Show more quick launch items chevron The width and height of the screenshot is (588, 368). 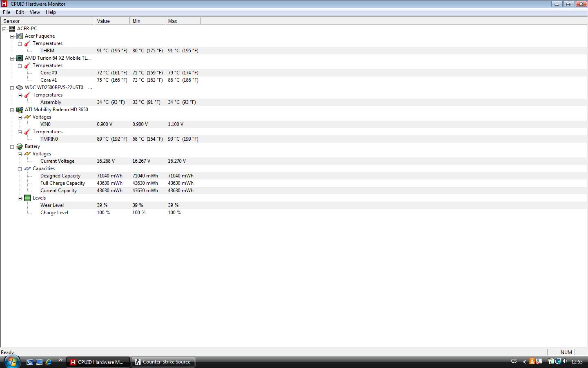point(60,360)
